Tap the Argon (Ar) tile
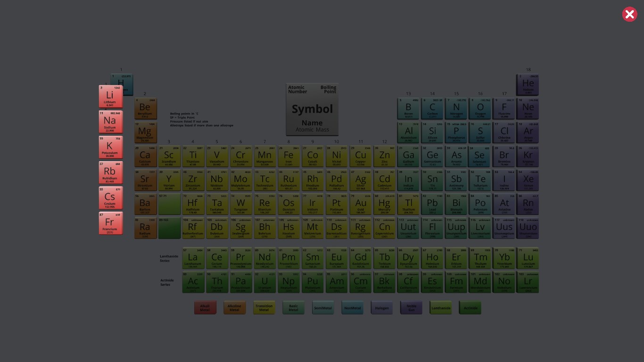This screenshot has height=362, width=644. click(528, 132)
